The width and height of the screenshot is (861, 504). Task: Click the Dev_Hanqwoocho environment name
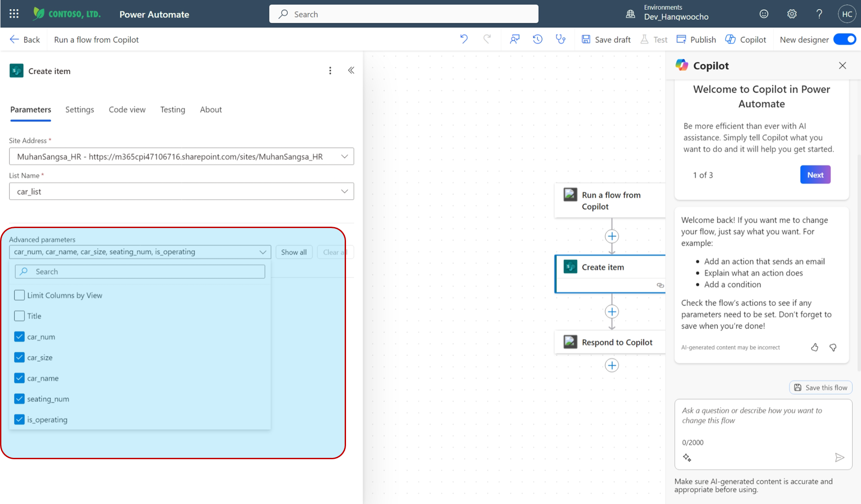676,17
